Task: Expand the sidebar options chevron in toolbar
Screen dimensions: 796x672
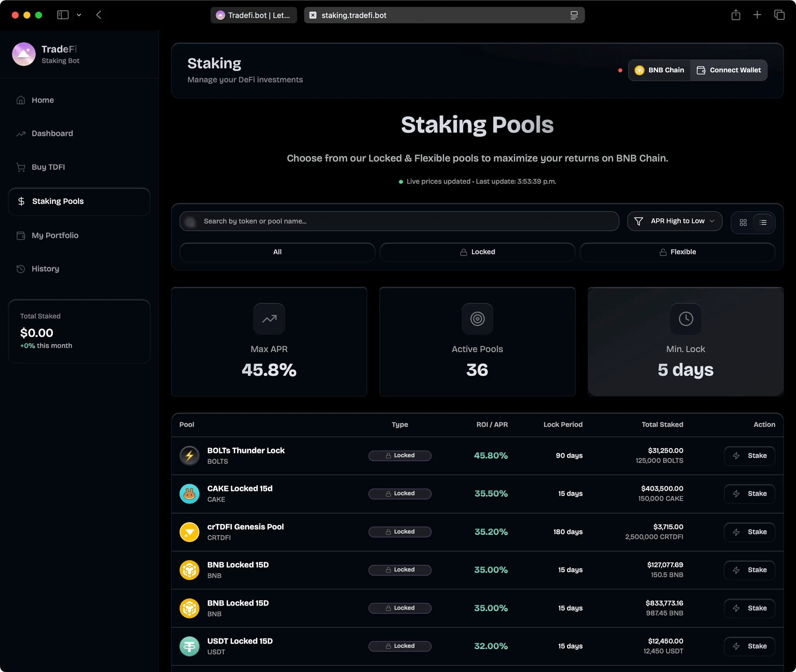Action: [x=79, y=15]
